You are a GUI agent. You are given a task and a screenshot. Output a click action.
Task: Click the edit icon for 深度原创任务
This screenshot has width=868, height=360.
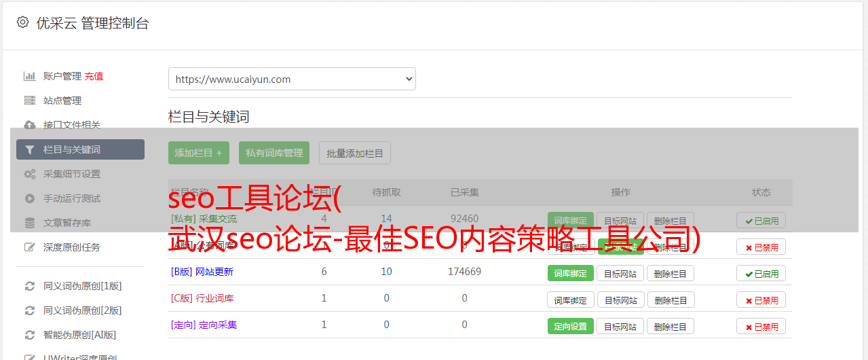(29, 247)
